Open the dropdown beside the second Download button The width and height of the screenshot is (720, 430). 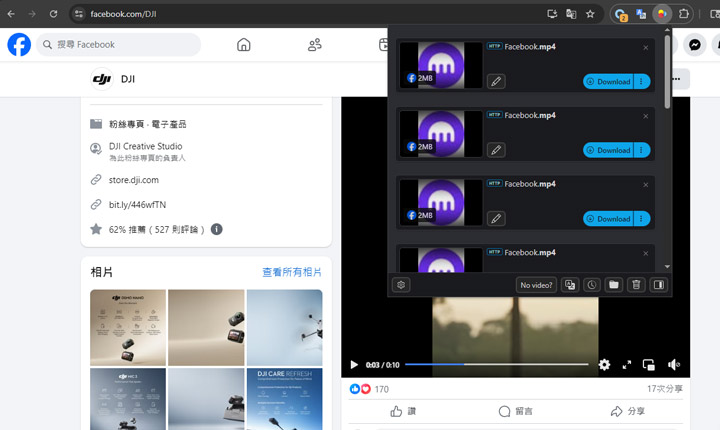tap(642, 150)
